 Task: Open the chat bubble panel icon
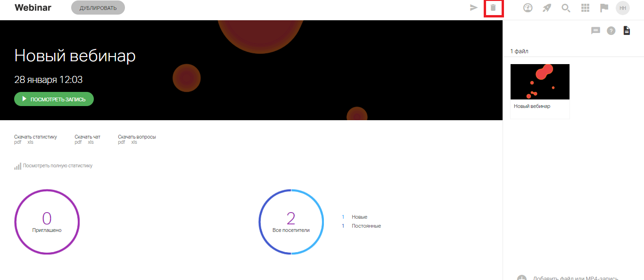[x=595, y=31]
